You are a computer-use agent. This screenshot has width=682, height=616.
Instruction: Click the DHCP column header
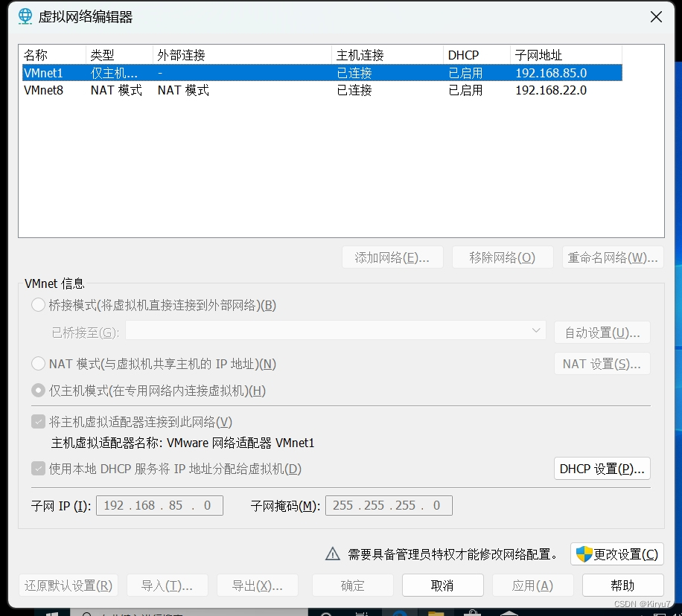(477, 55)
